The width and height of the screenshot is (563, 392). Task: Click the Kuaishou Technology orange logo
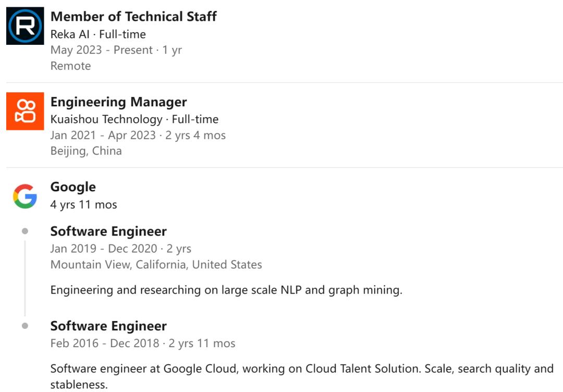tap(25, 111)
